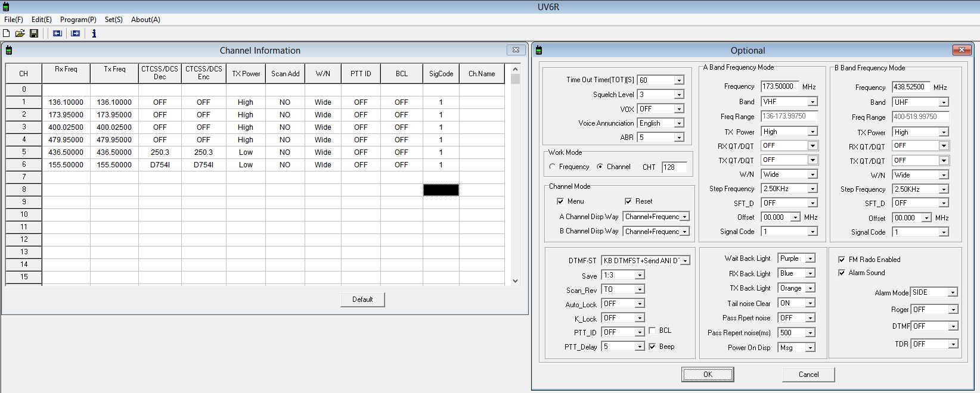
Task: Open the Wait Back Light color dropdown
Action: (810, 258)
